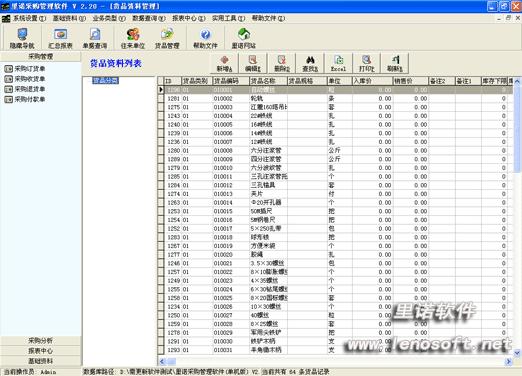Open the 业务类型 menu
Image resolution: width=522 pixels, height=376 pixels.
tap(109, 18)
